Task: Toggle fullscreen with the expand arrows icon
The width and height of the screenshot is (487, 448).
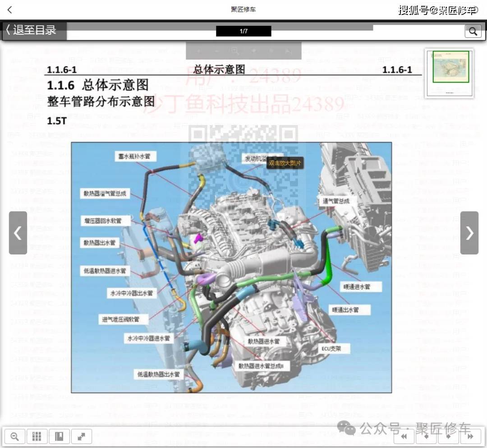Action: (81, 436)
